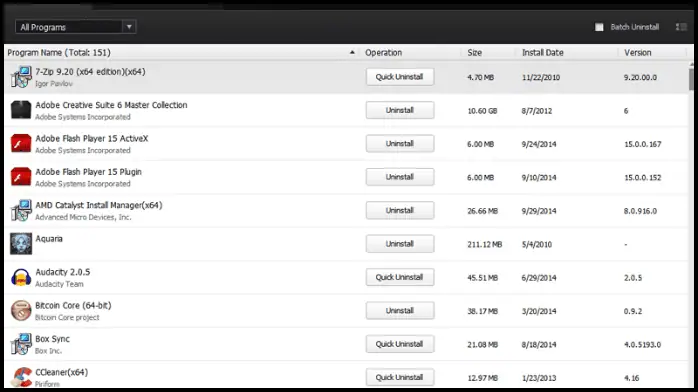Sort by the Operation column header
The width and height of the screenshot is (698, 392).
tap(383, 53)
